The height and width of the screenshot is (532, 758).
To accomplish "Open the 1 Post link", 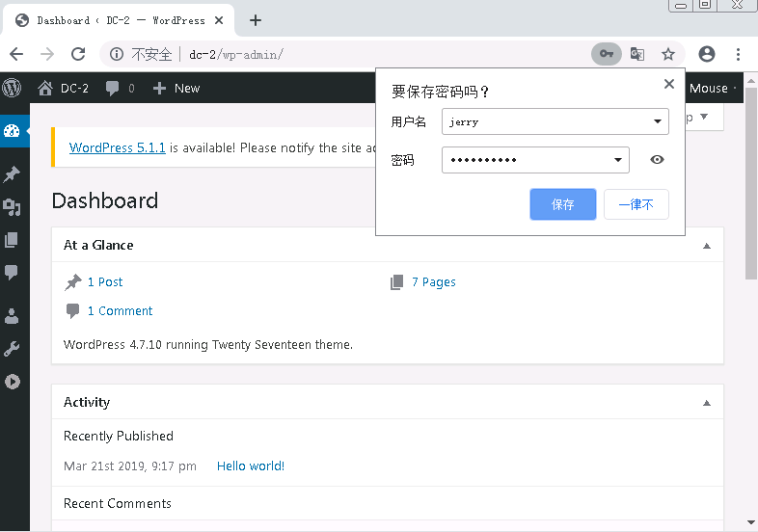I will 105,281.
